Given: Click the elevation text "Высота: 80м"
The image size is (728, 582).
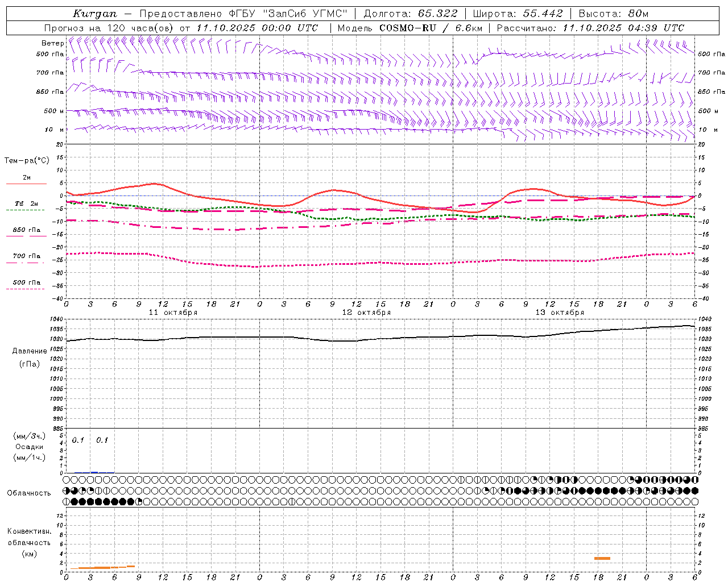Looking at the screenshot, I should click(x=613, y=14).
